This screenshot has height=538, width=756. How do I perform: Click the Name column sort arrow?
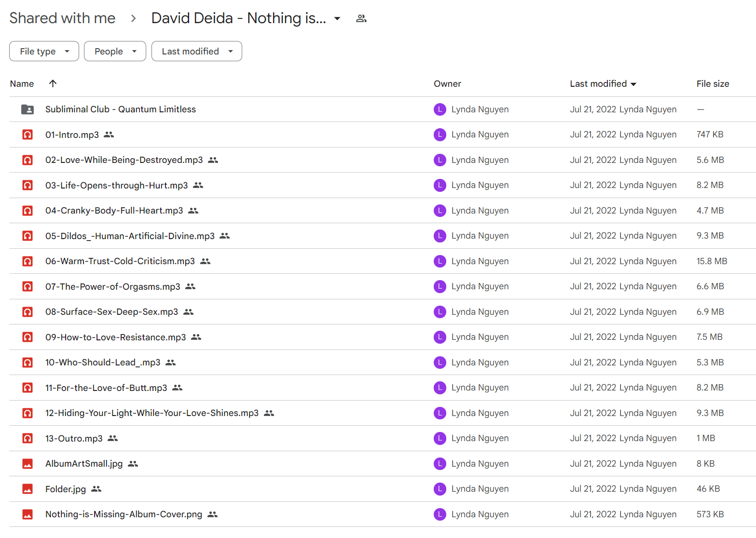(x=53, y=83)
